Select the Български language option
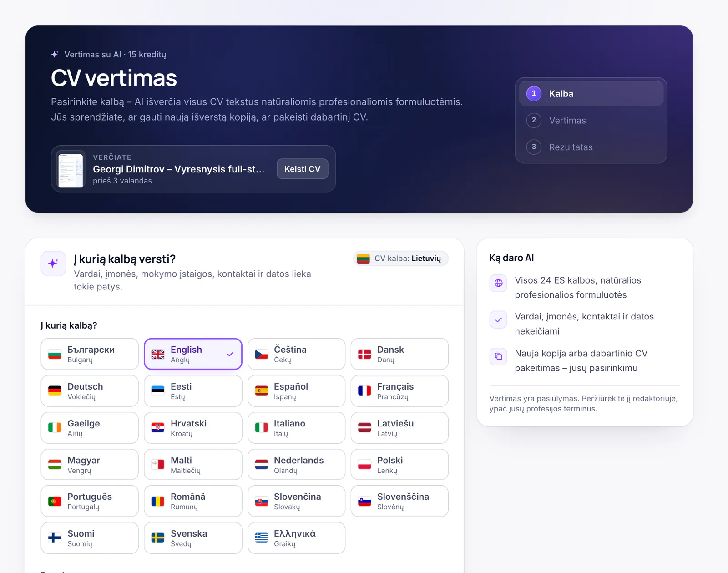The height and width of the screenshot is (573, 728). tap(90, 354)
